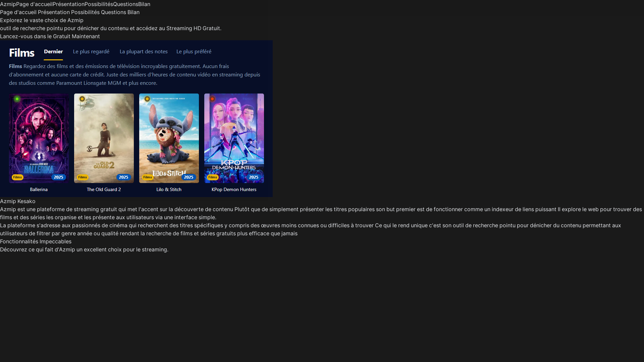Open Bilan in top navigation bar
This screenshot has width=644, height=362.
point(144,4)
